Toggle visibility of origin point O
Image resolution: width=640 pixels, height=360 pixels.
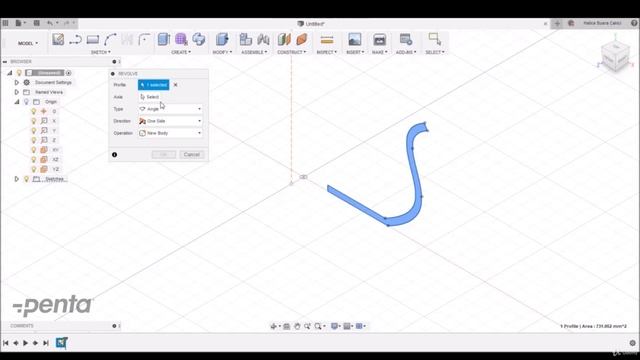pyautogui.click(x=34, y=111)
